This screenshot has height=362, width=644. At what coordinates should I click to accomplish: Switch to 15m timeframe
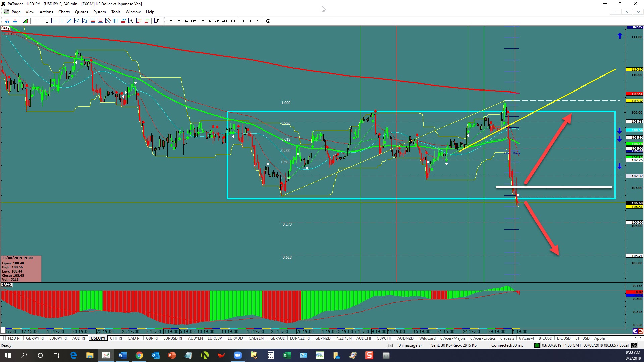coord(201,21)
